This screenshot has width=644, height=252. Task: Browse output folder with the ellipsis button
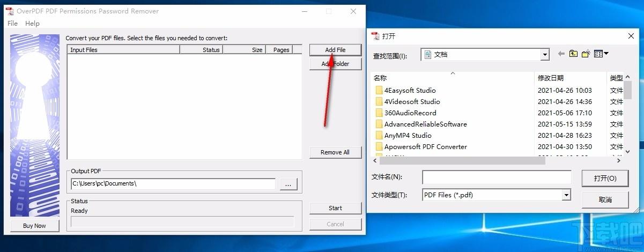288,184
